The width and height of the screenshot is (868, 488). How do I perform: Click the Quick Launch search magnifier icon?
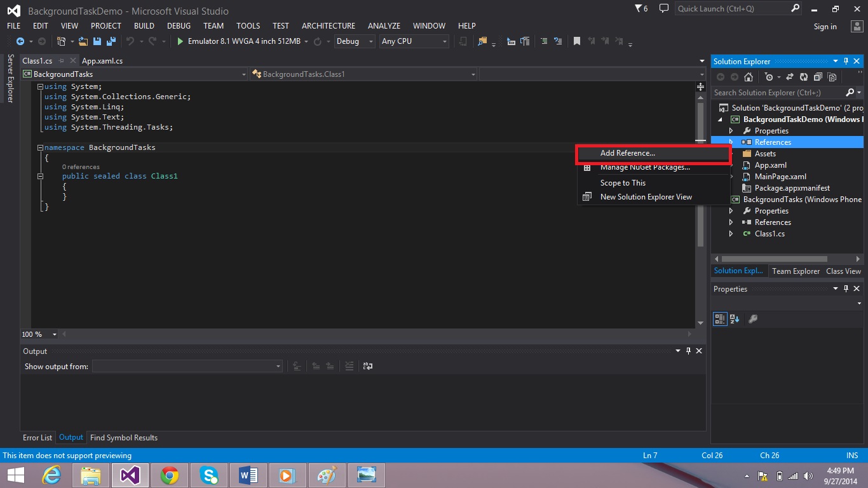795,8
